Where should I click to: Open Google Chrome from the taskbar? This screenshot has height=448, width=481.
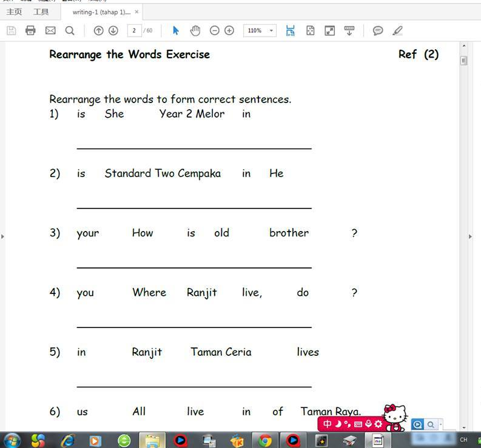tap(265, 440)
